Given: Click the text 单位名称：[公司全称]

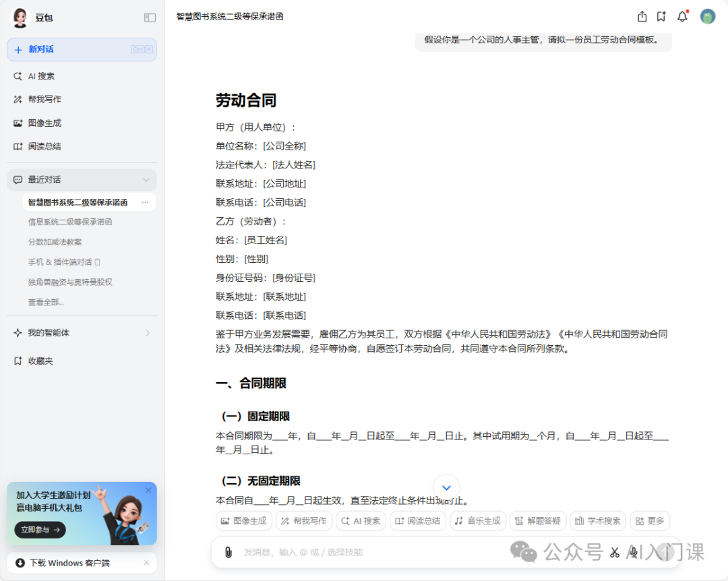Looking at the screenshot, I should click(261, 146).
